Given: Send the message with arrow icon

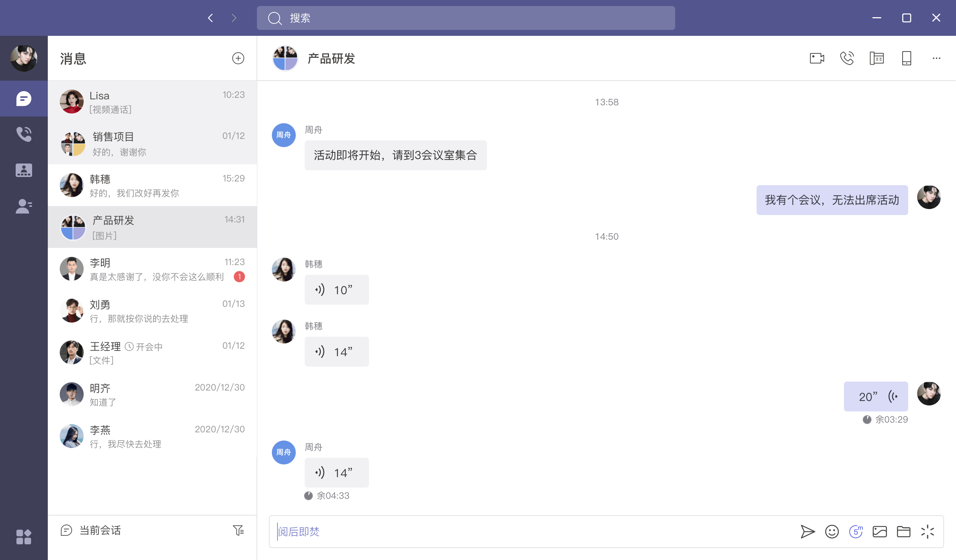Looking at the screenshot, I should point(808,532).
